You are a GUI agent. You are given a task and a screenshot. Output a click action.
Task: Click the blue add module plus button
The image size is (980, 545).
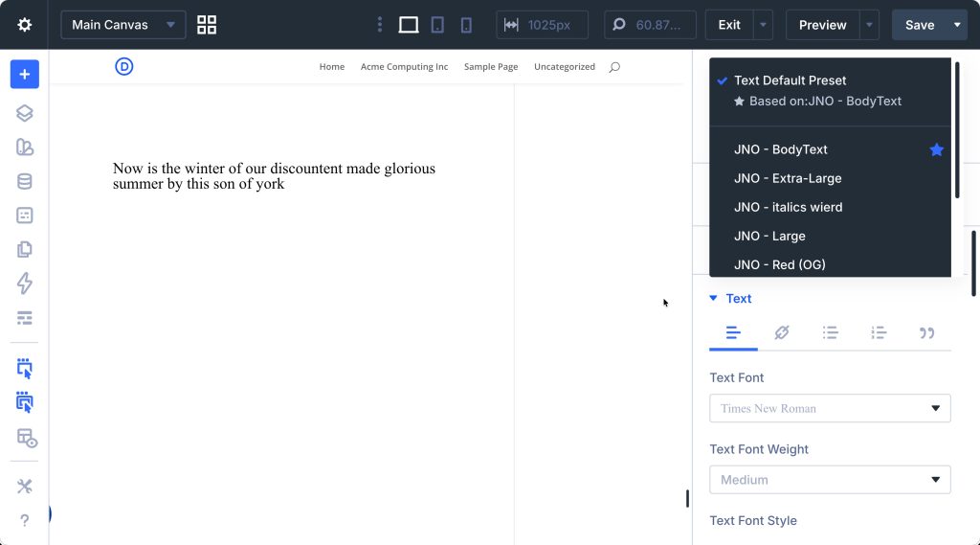[x=25, y=74]
